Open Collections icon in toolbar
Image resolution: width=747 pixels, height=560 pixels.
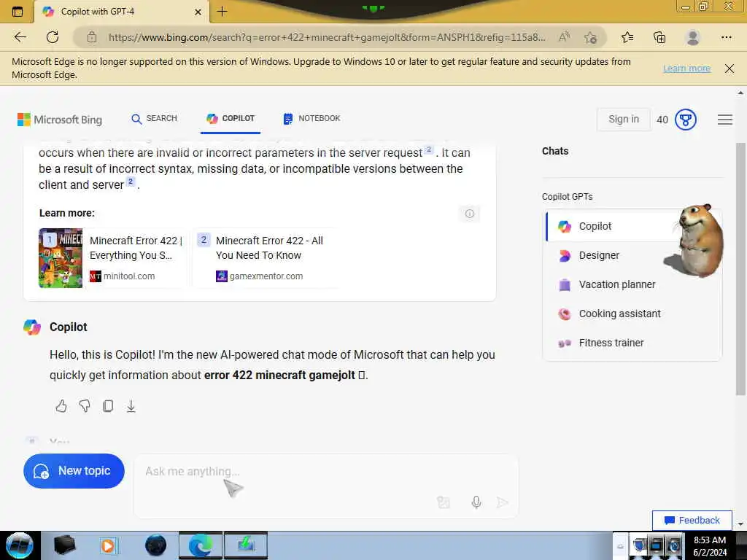(659, 37)
